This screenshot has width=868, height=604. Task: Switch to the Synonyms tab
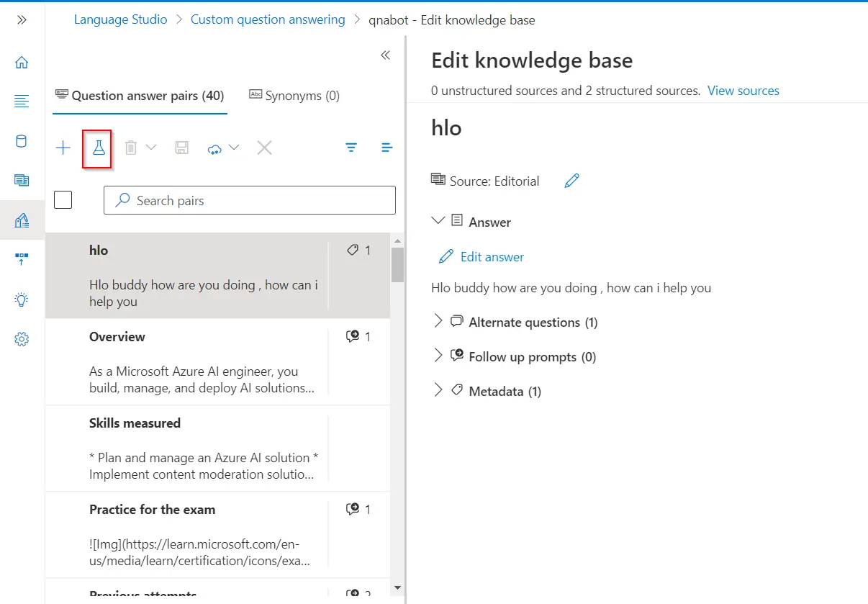[294, 96]
